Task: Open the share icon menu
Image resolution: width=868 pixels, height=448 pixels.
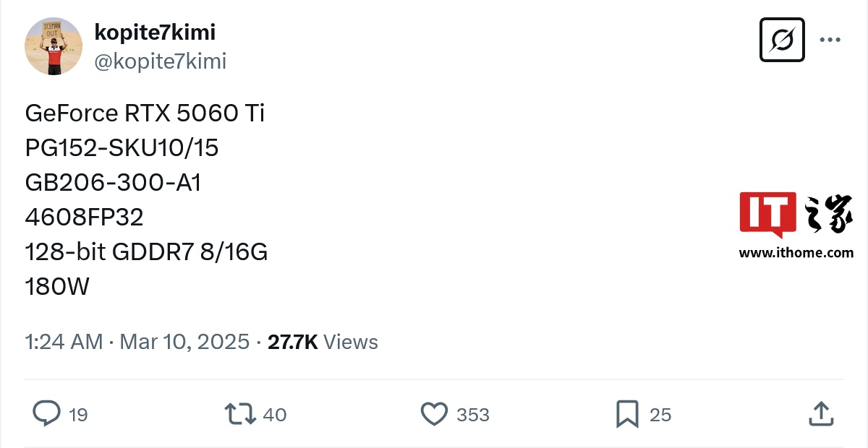Action: 820,414
